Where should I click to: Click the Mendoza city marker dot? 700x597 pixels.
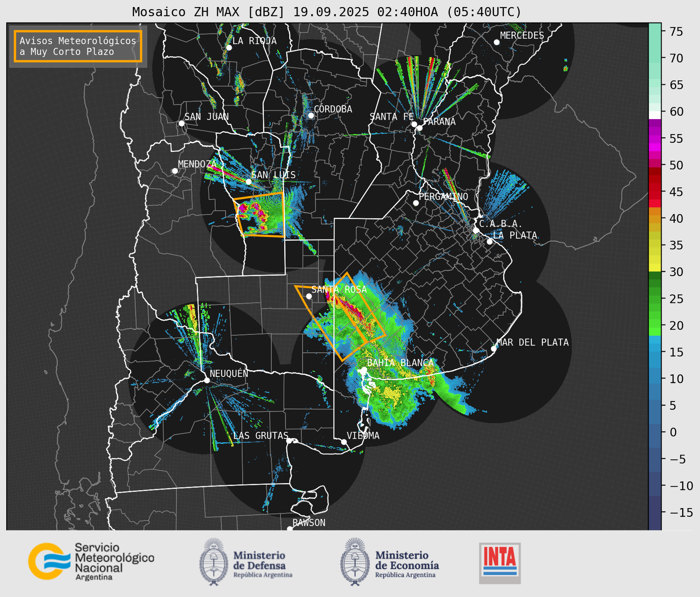[175, 171]
